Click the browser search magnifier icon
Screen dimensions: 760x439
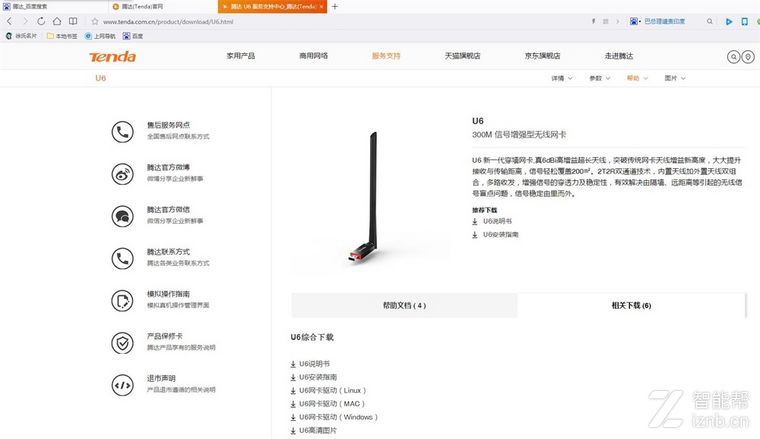710,21
